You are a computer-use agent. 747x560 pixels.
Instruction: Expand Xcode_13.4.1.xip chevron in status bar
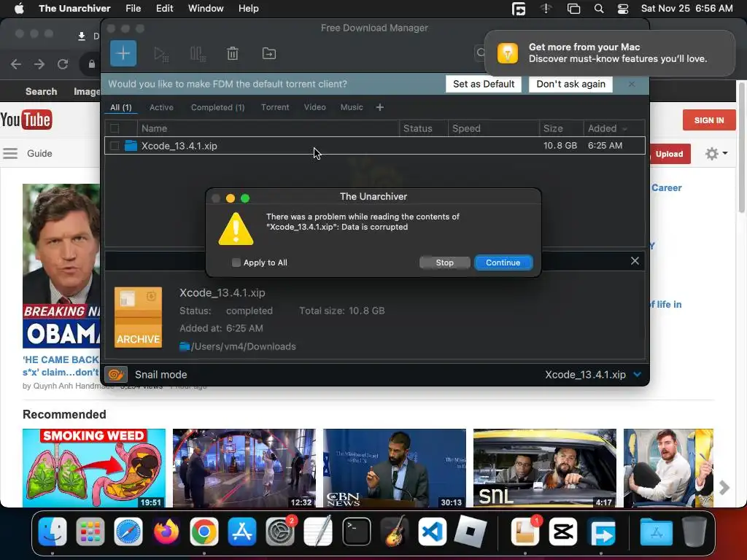pyautogui.click(x=637, y=375)
